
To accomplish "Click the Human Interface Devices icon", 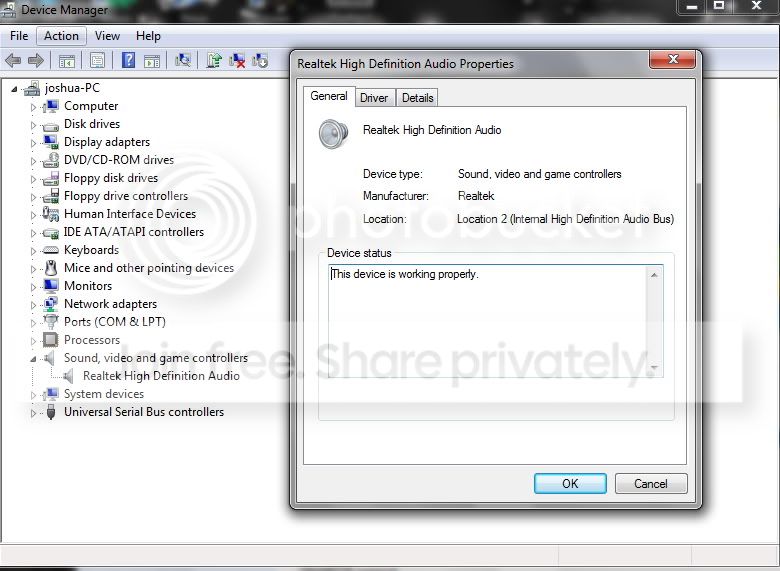I will (51, 214).
